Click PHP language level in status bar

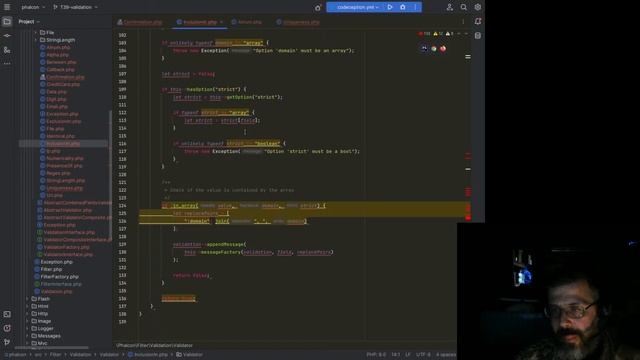(376, 355)
